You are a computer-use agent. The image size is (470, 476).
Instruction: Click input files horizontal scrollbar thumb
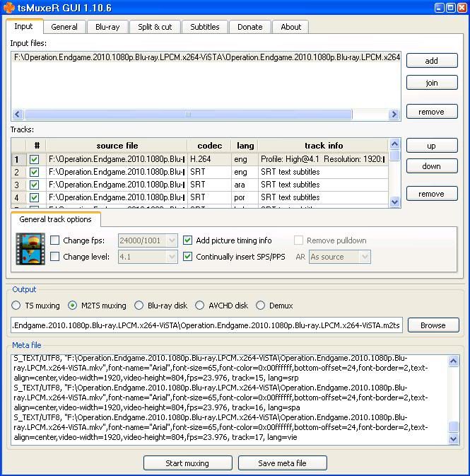pos(188,115)
